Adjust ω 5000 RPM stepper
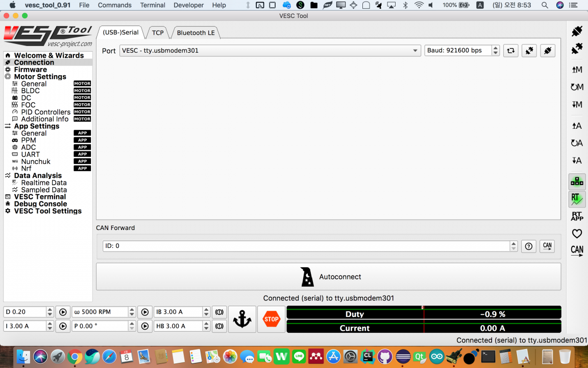 pos(132,312)
